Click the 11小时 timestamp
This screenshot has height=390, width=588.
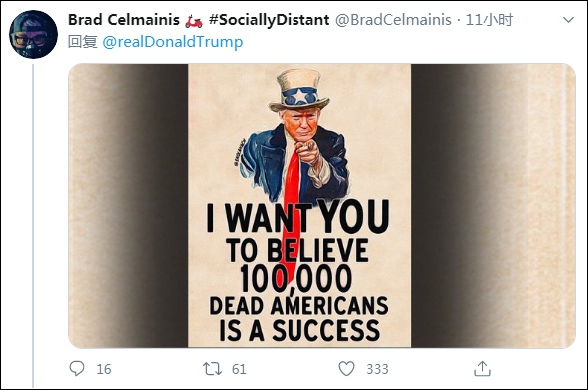pyautogui.click(x=489, y=20)
